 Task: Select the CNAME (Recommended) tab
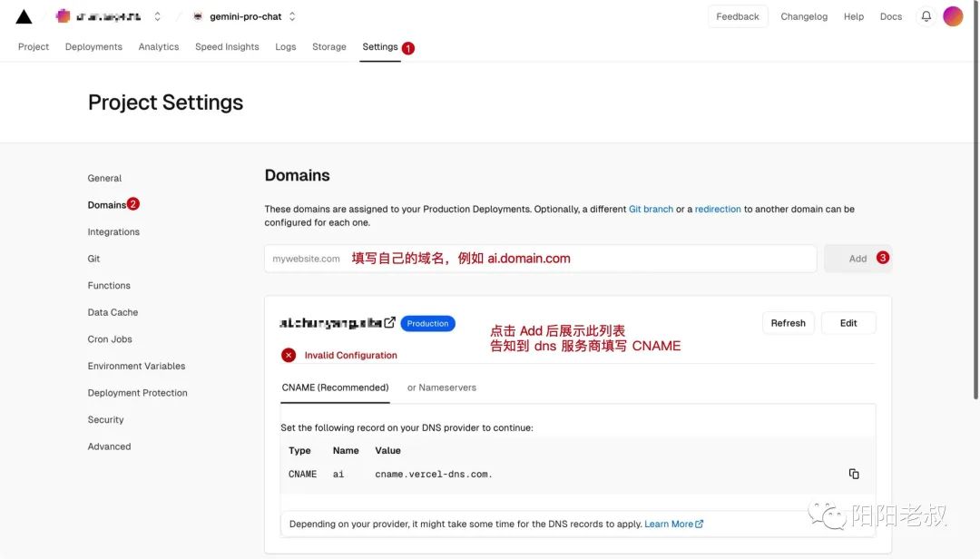pos(335,387)
